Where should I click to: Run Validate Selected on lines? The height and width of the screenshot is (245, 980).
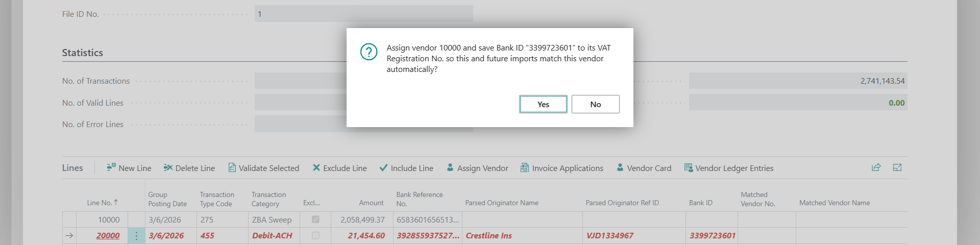[263, 168]
